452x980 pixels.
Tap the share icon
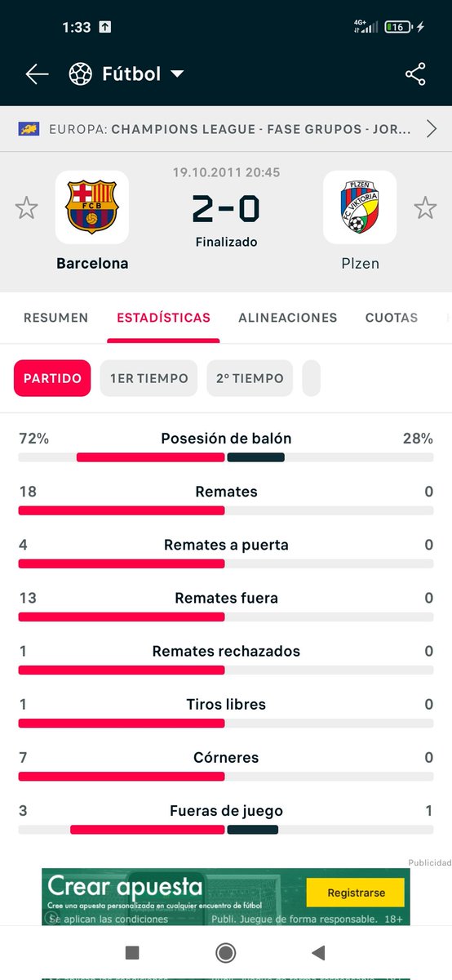pyautogui.click(x=415, y=74)
